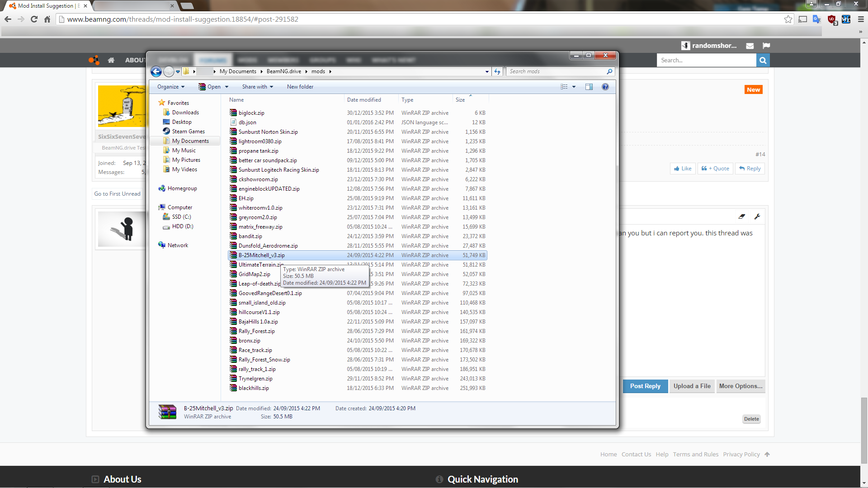Image resolution: width=868 pixels, height=488 pixels.
Task: Click the editor eraser icon
Action: [x=742, y=216]
